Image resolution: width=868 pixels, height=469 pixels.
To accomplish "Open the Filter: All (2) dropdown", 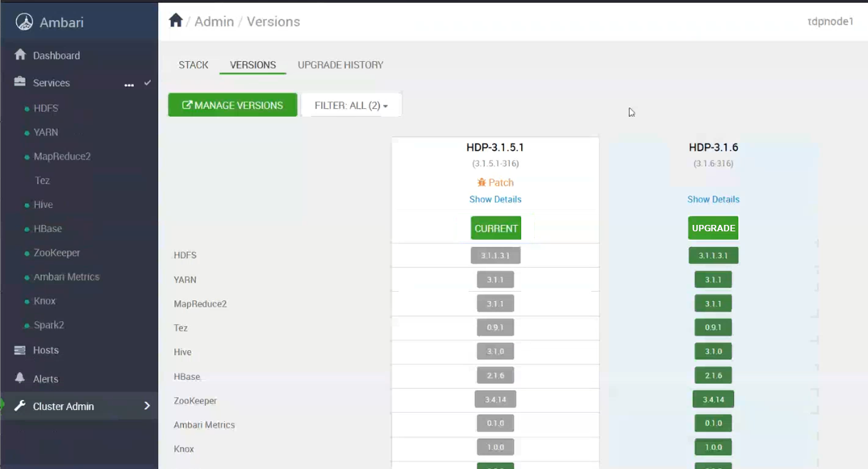I will tap(352, 105).
